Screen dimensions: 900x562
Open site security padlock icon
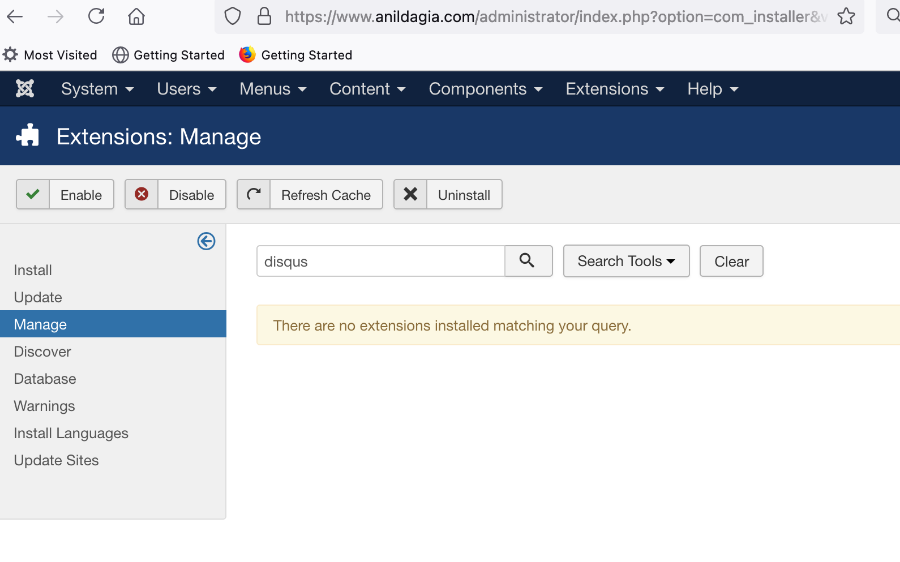click(x=264, y=16)
